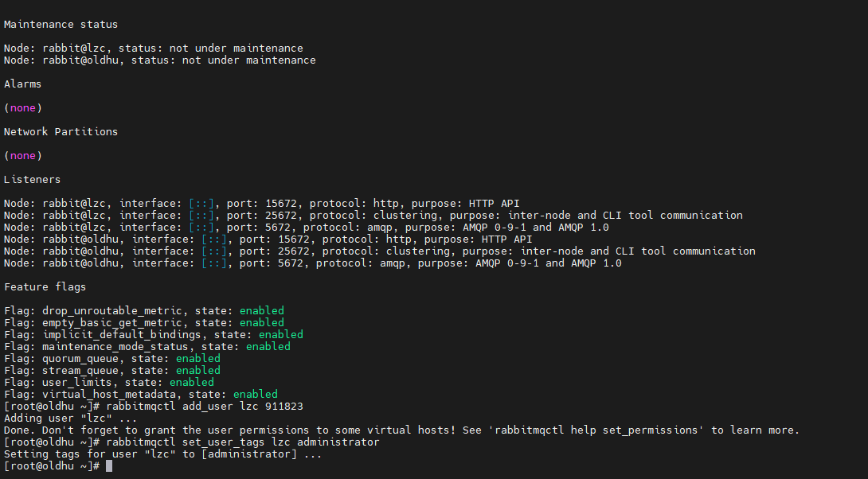Screen dimensions: 868x479
Task: Click the 'Network Partitions' heading
Action: click(x=61, y=131)
